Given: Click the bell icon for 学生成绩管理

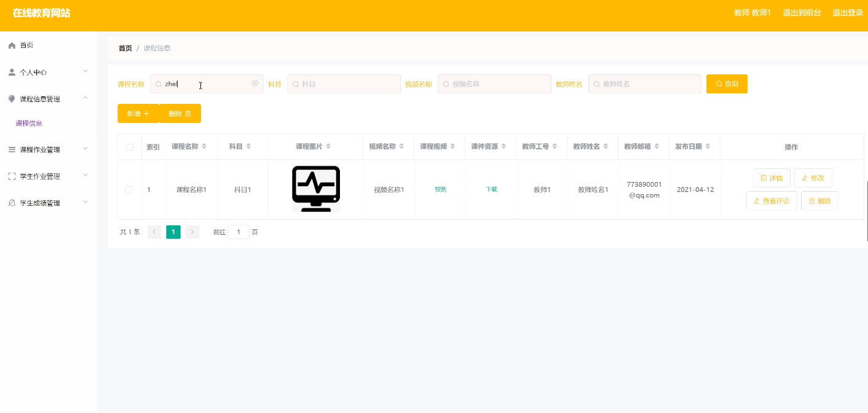Looking at the screenshot, I should (x=12, y=203).
